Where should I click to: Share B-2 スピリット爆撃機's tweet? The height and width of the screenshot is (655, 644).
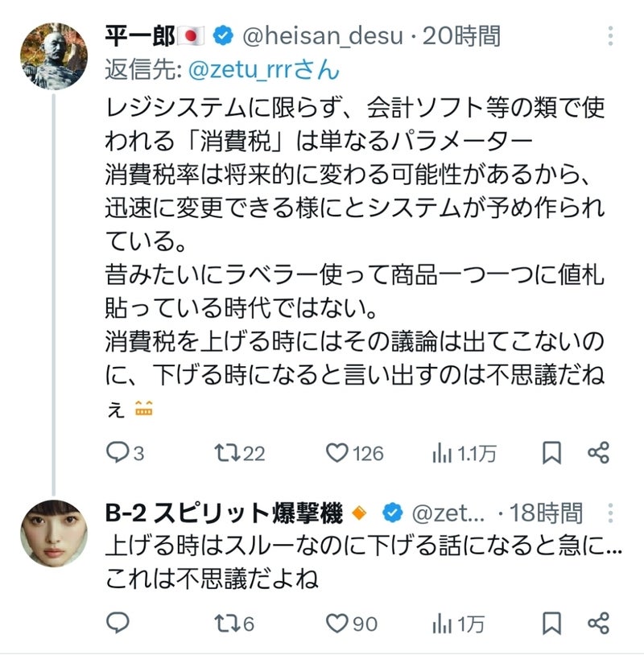tap(598, 622)
